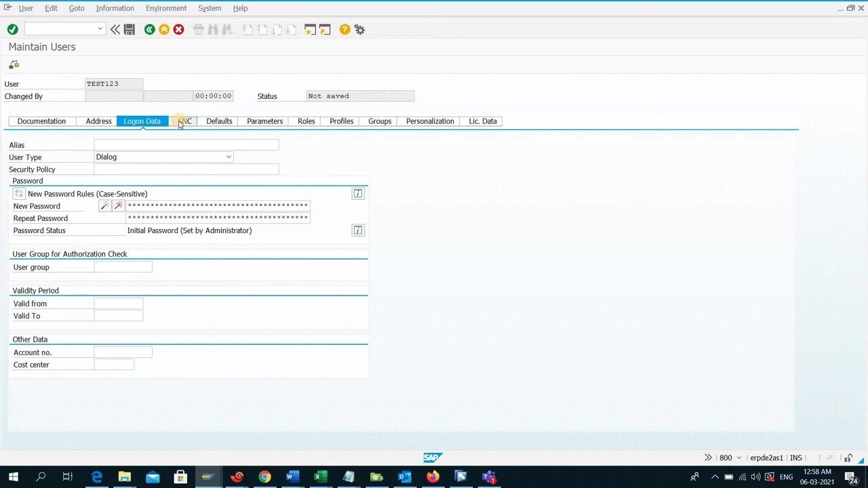Open the command field dropdown arrow
868x488 pixels.
point(100,28)
